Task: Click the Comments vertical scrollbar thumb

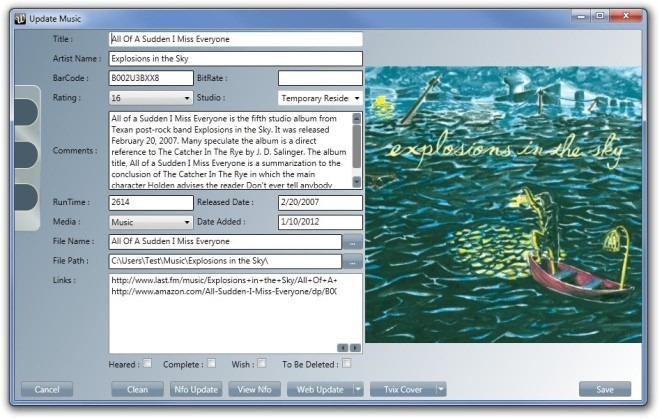Action: coord(357,147)
